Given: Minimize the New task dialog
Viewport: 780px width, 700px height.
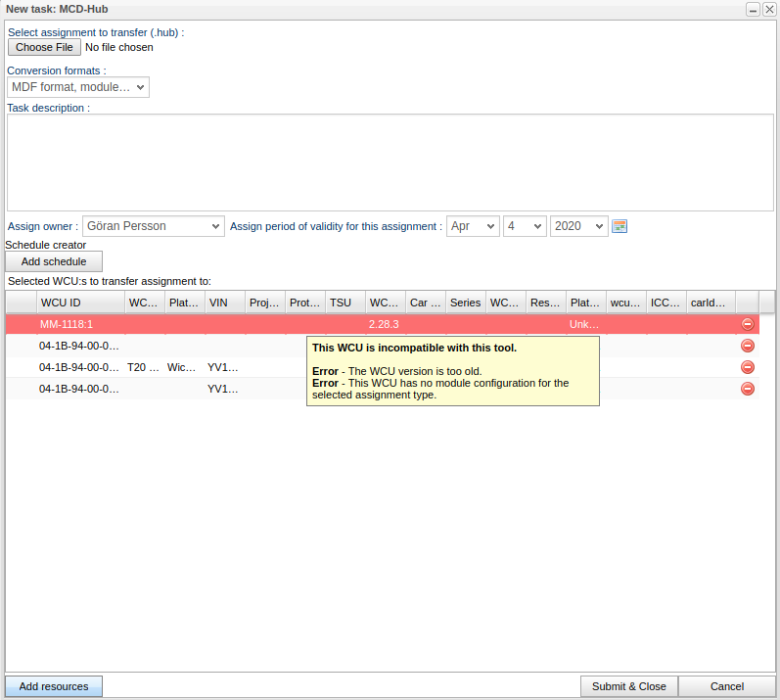Looking at the screenshot, I should (754, 9).
